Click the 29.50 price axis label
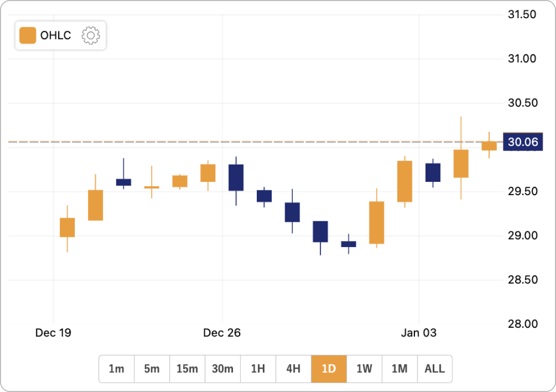 click(523, 191)
